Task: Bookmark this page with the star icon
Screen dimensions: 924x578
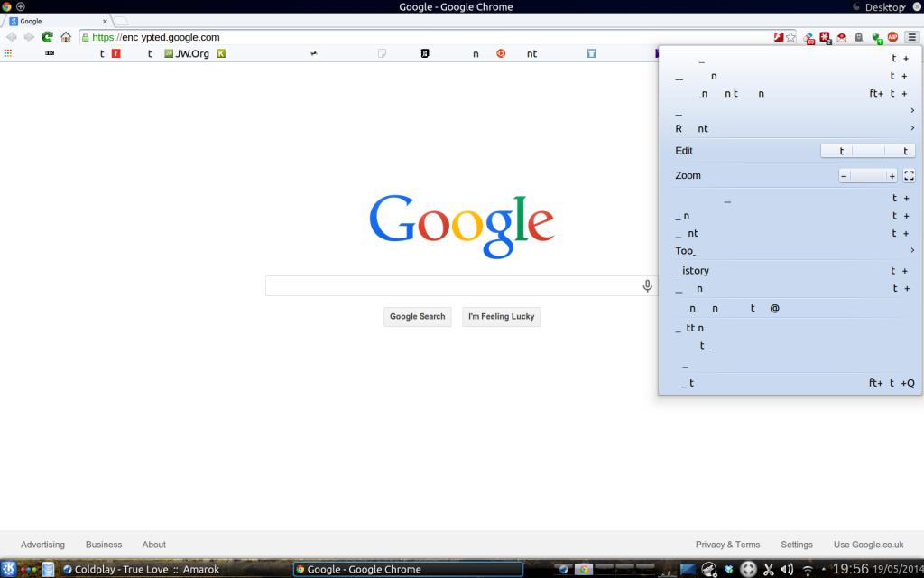Action: click(x=791, y=37)
